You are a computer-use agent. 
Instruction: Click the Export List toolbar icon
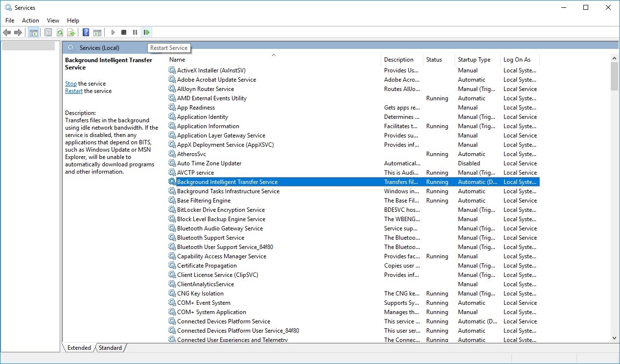point(71,32)
